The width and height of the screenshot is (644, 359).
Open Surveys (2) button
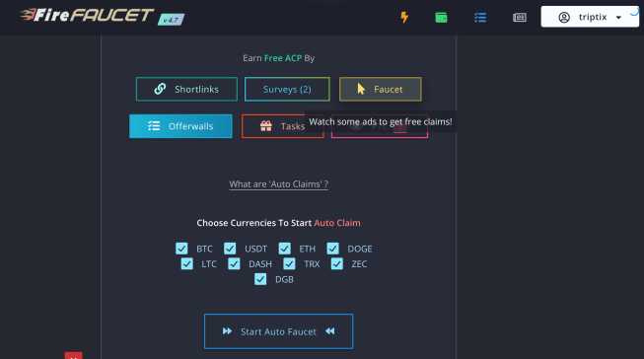[287, 89]
